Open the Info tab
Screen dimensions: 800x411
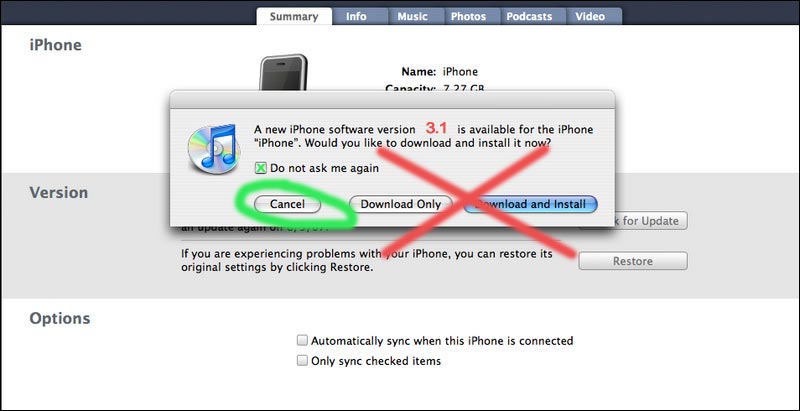tap(356, 16)
